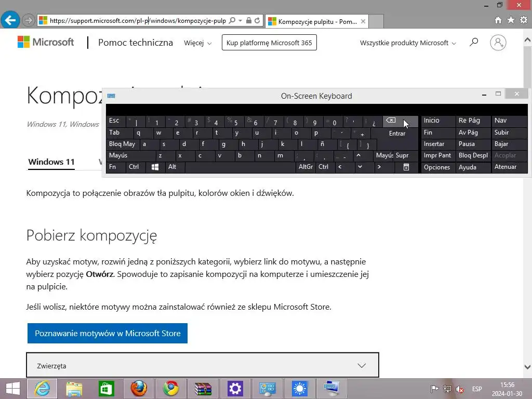
Task: Click the search magnifier in address bar
Action: pyautogui.click(x=232, y=20)
